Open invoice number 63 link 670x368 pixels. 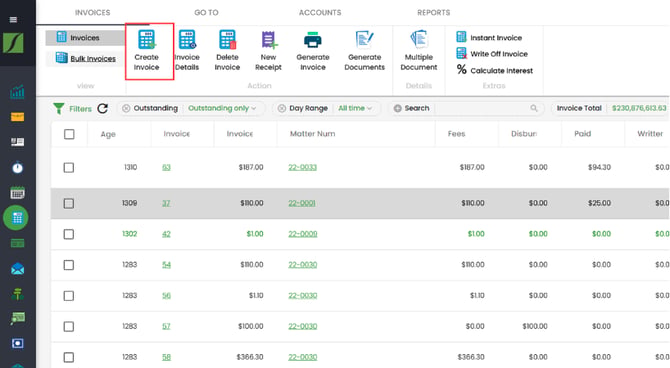(x=166, y=167)
